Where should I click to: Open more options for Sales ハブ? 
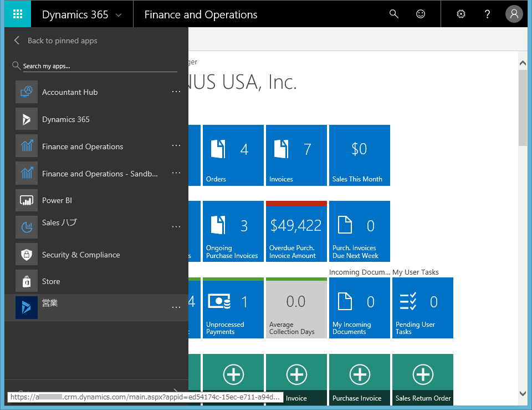pos(176,227)
